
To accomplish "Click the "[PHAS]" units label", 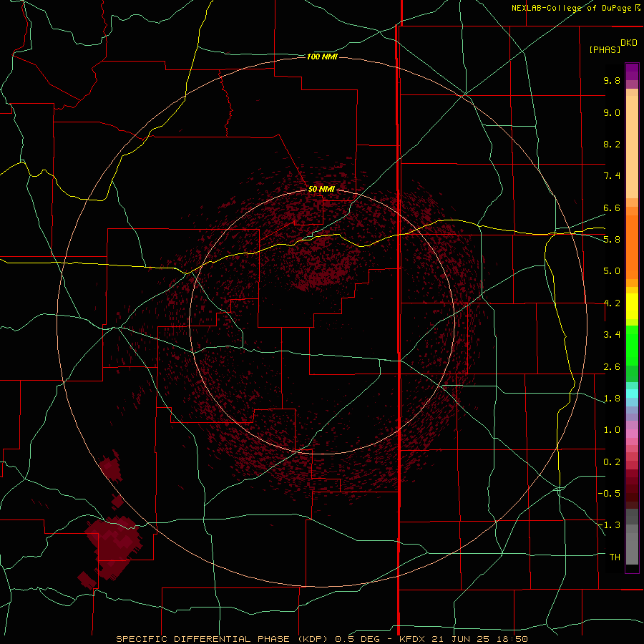I will [x=605, y=49].
